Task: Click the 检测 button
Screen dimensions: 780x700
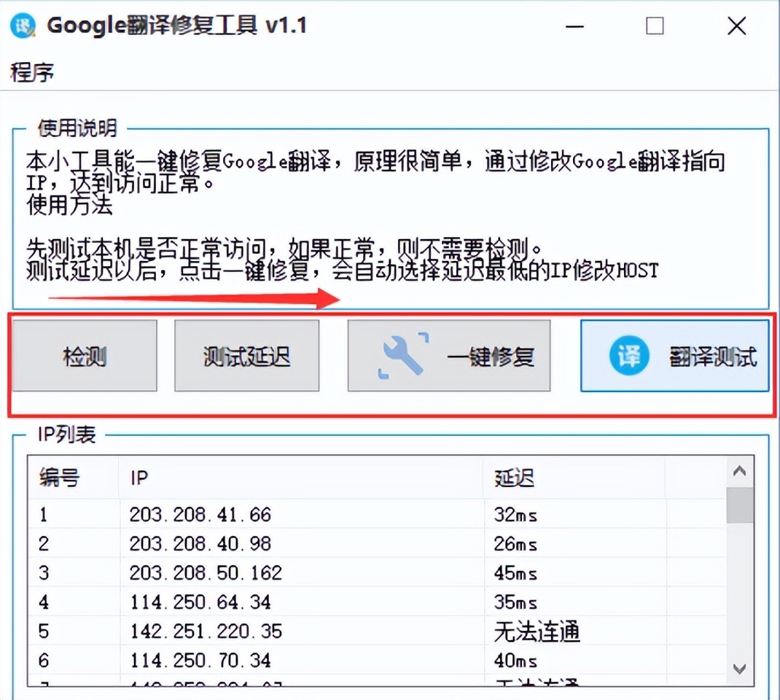Action: [85, 356]
